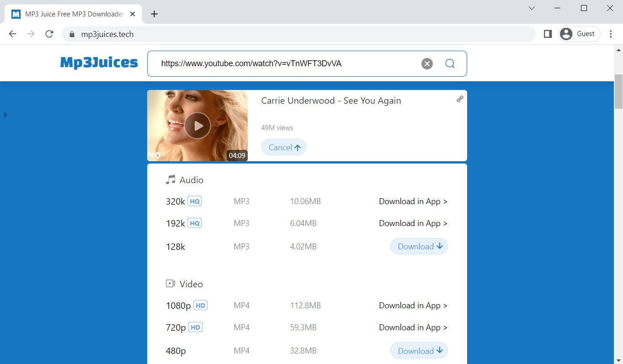Image resolution: width=623 pixels, height=364 pixels.
Task: Open a new browser tab
Action: tap(154, 14)
